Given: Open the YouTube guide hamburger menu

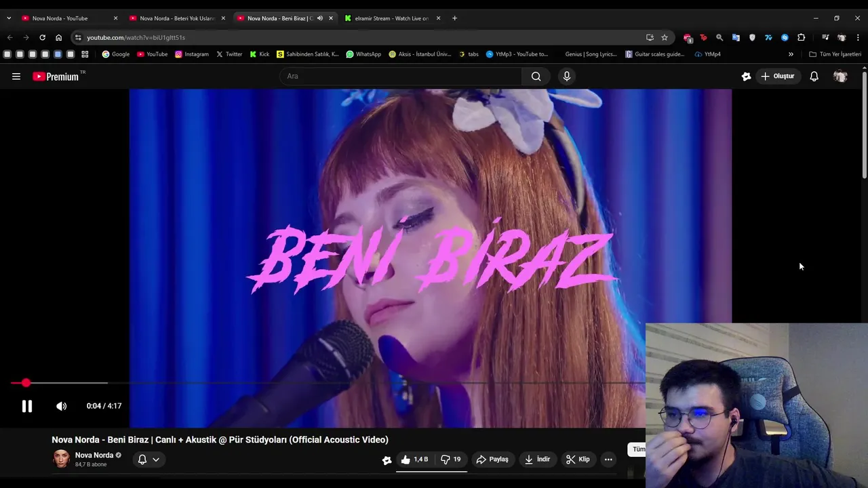Looking at the screenshot, I should point(16,77).
